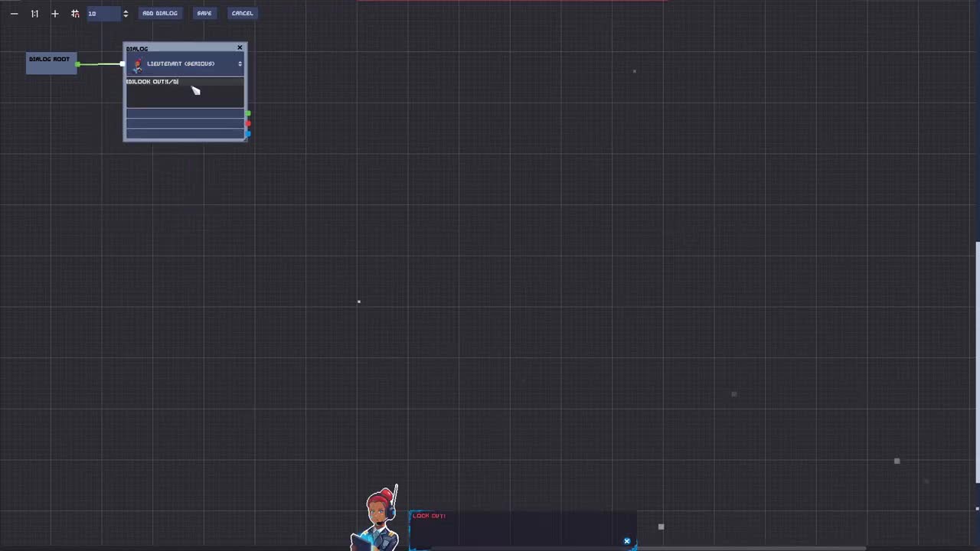Click the green connector on DIALOG ROOT
The image size is (980, 551).
78,64
